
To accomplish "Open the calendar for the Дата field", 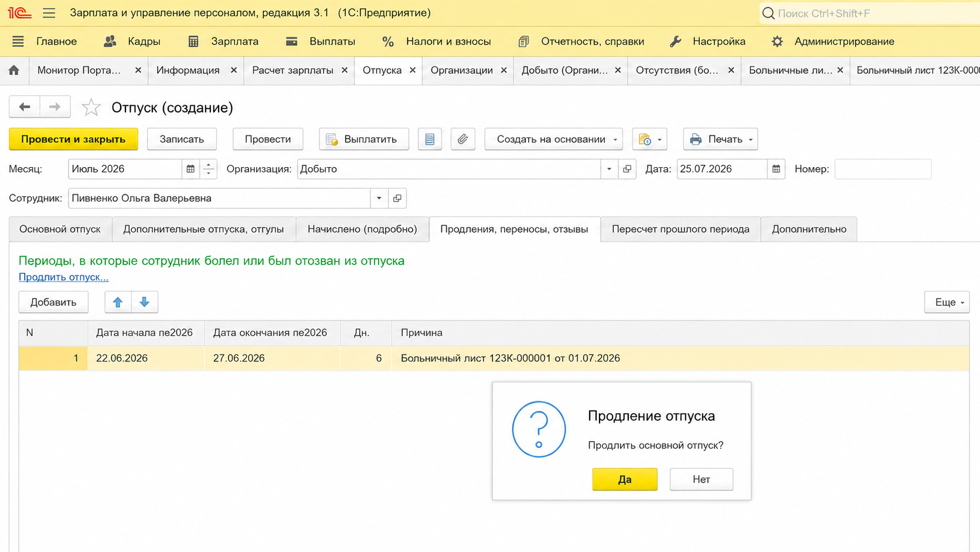I will click(776, 169).
